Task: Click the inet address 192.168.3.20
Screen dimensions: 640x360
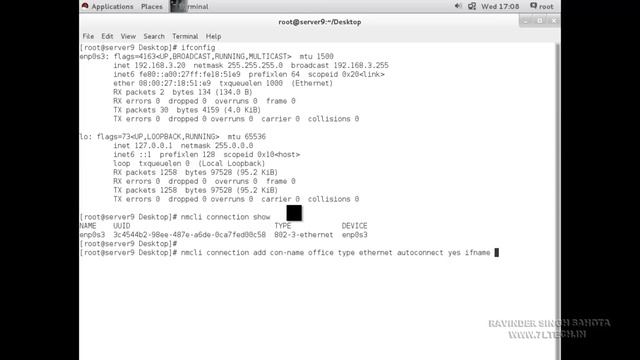Action: point(160,65)
